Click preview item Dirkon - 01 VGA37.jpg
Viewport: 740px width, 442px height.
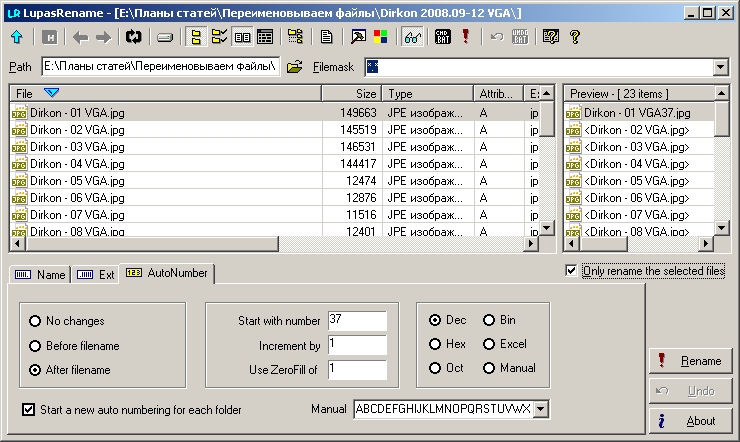pyautogui.click(x=637, y=113)
